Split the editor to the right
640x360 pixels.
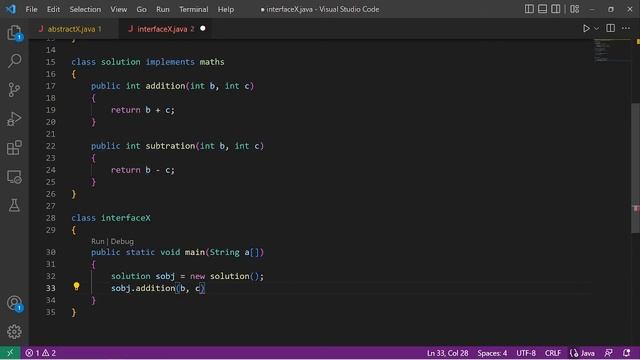point(611,28)
